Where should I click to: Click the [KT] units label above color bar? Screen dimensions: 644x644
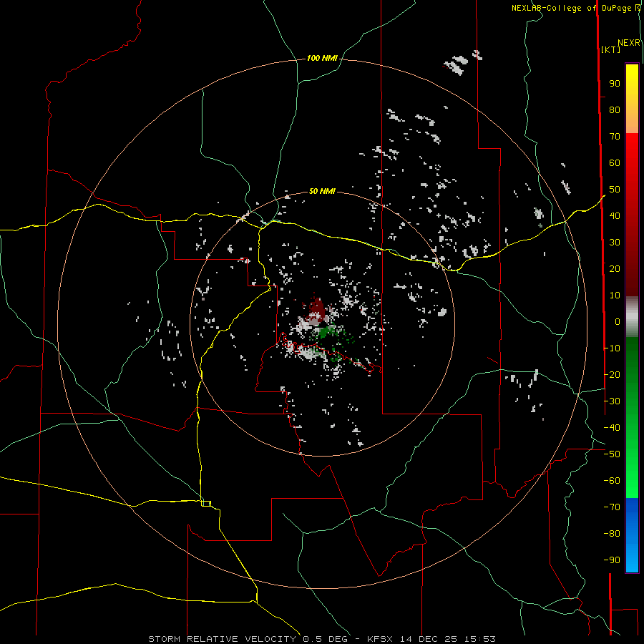pyautogui.click(x=611, y=49)
